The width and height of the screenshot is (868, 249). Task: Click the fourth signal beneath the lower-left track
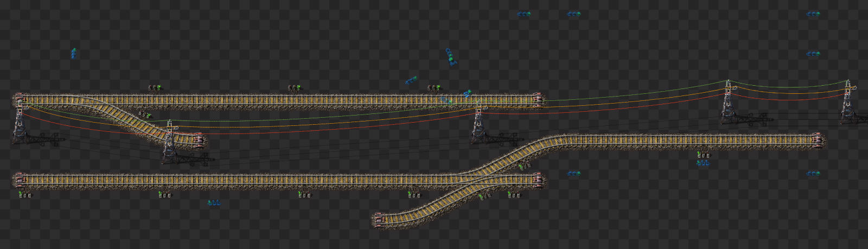pos(414,194)
